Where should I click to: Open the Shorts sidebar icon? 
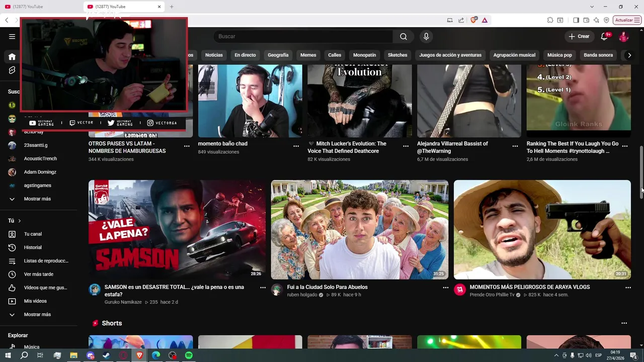[12, 70]
